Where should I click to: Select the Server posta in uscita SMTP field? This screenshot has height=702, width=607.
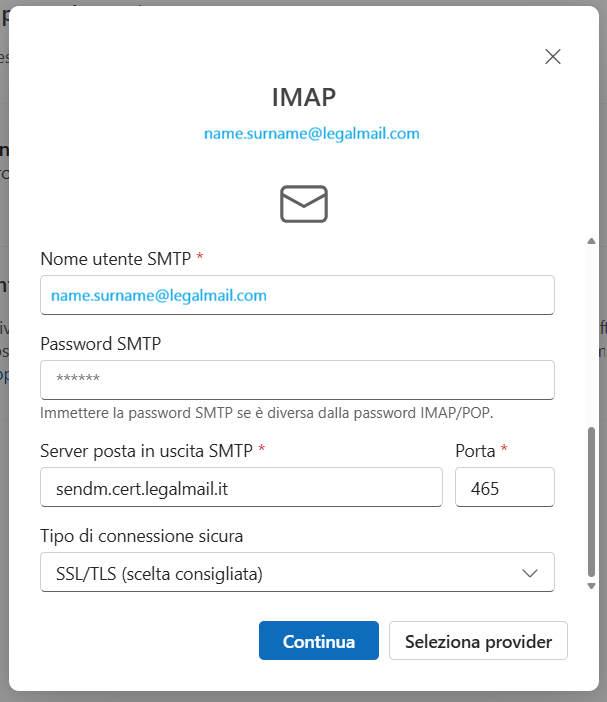pyautogui.click(x=241, y=488)
